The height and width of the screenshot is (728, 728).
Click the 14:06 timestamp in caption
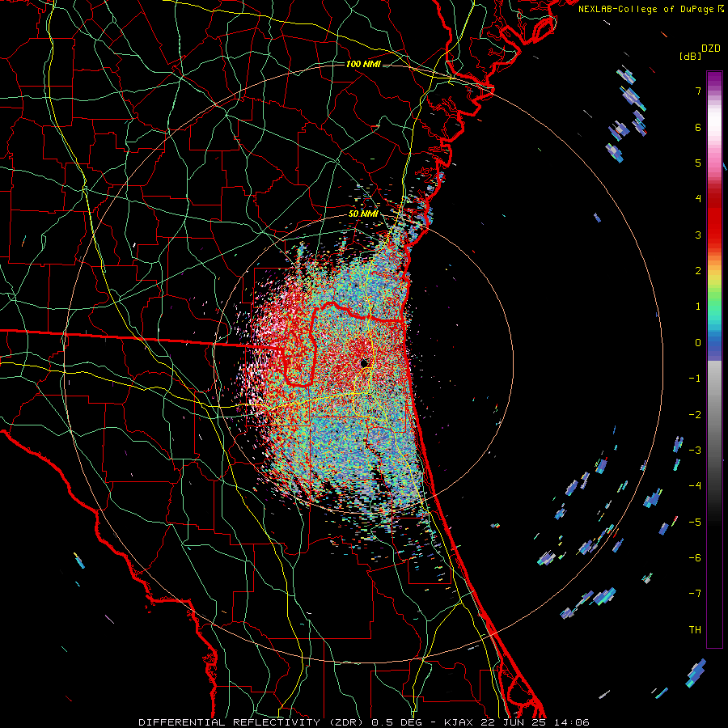(572, 722)
